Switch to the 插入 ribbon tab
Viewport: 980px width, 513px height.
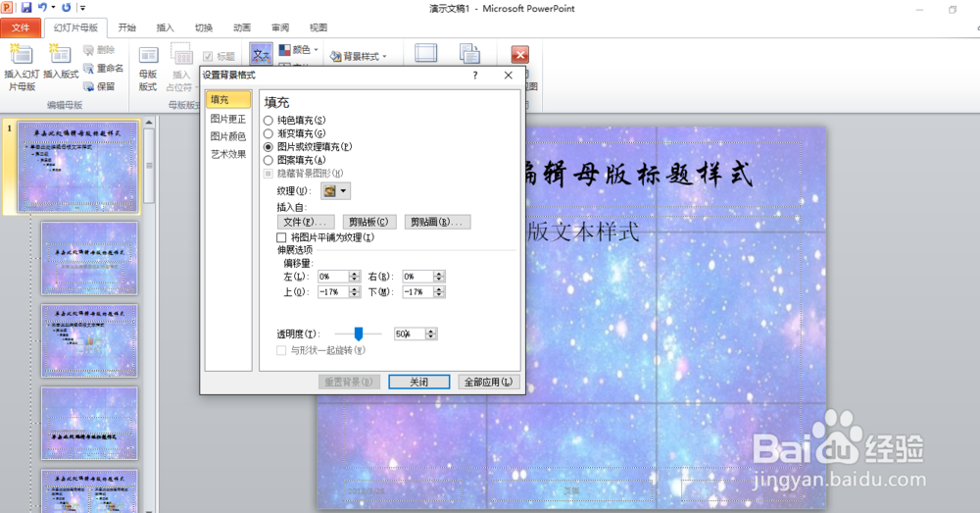[x=165, y=27]
